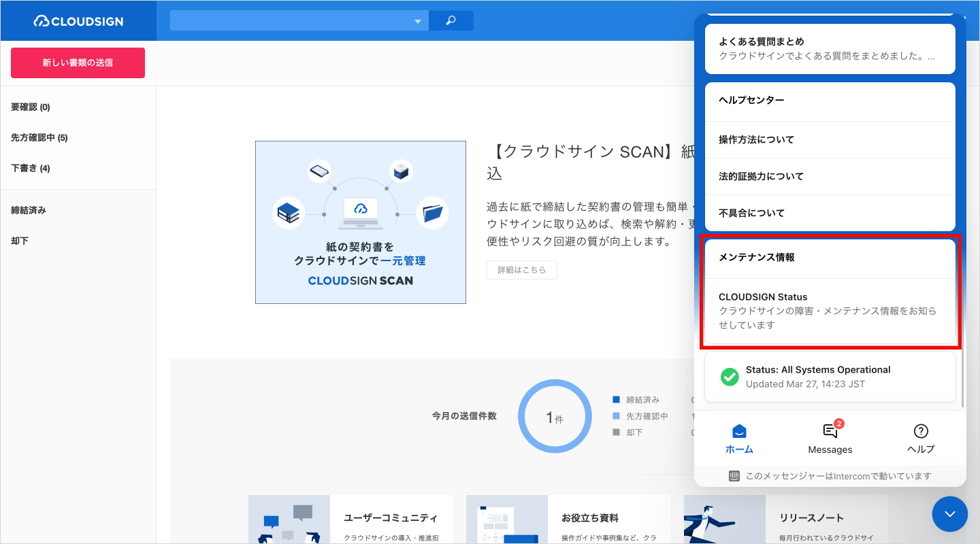Click 今月の送信件数 label
The image size is (980, 544).
pos(464,416)
